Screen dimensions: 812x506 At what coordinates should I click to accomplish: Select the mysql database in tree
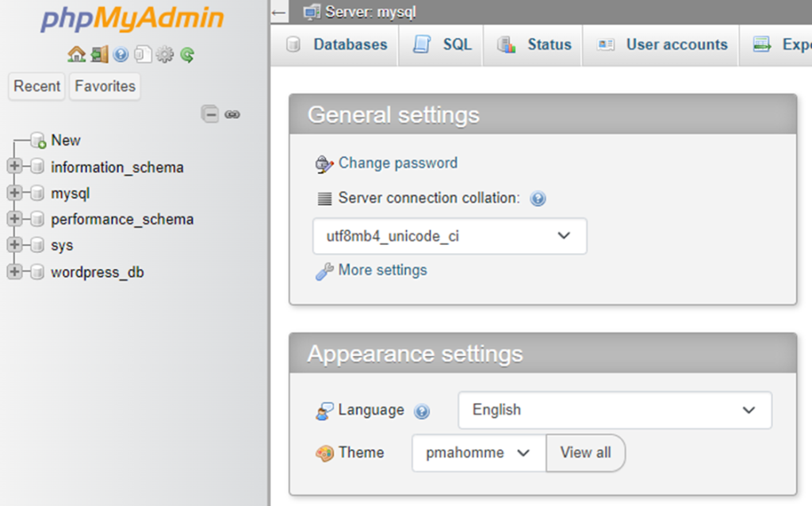(x=71, y=193)
